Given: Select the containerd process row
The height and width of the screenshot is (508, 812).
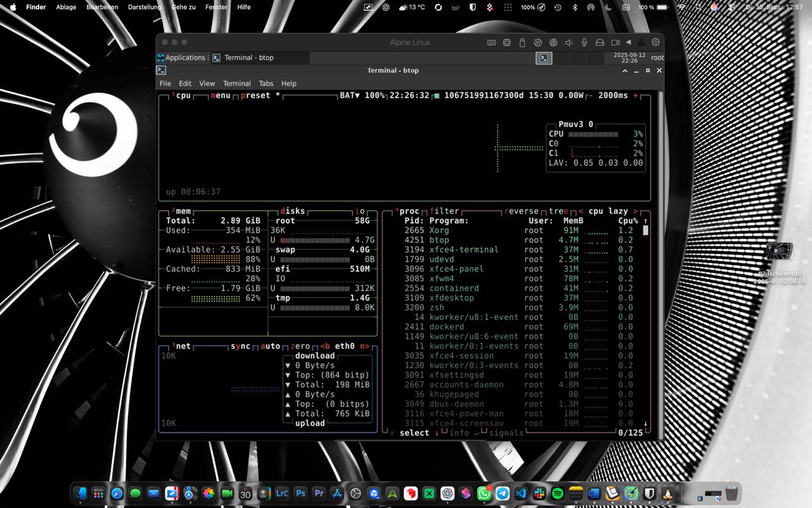Looking at the screenshot, I should 519,288.
